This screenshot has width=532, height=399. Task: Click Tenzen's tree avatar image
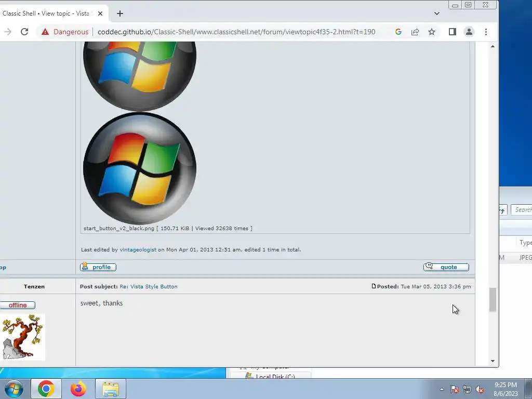click(22, 337)
